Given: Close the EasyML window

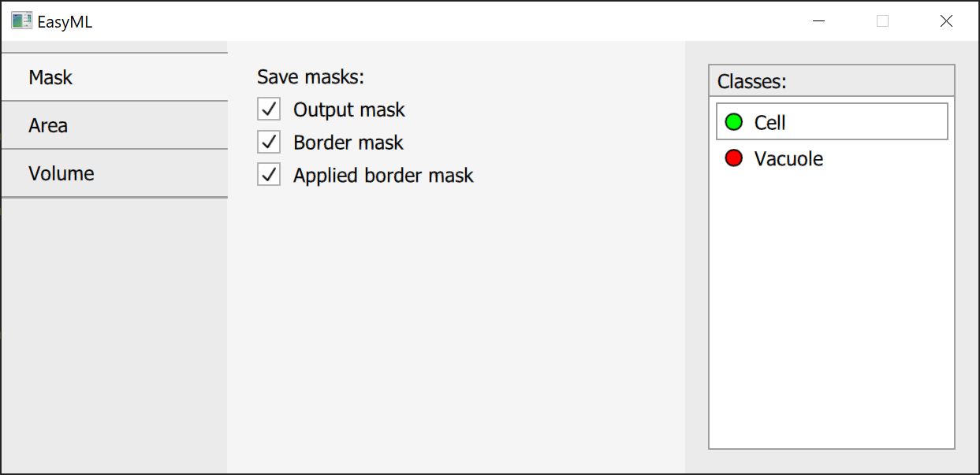Looking at the screenshot, I should [946, 21].
